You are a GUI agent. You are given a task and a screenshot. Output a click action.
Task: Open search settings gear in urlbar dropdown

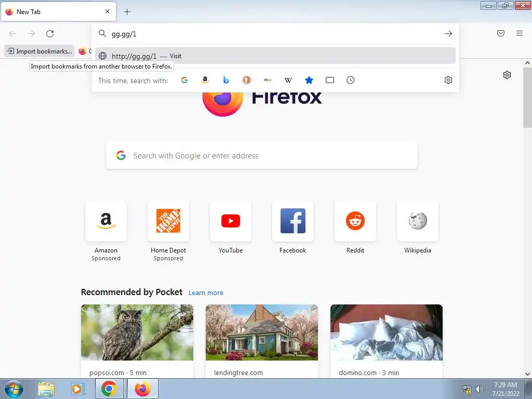(448, 80)
